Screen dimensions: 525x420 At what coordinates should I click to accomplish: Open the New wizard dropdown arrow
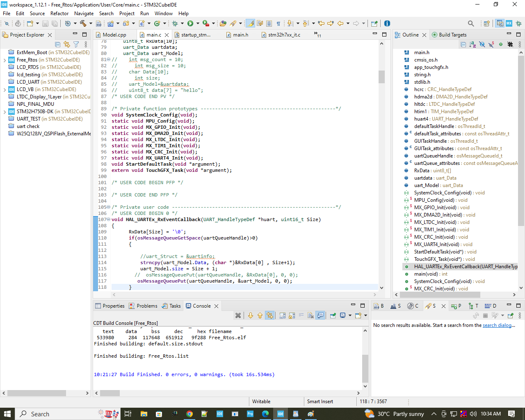point(37,23)
